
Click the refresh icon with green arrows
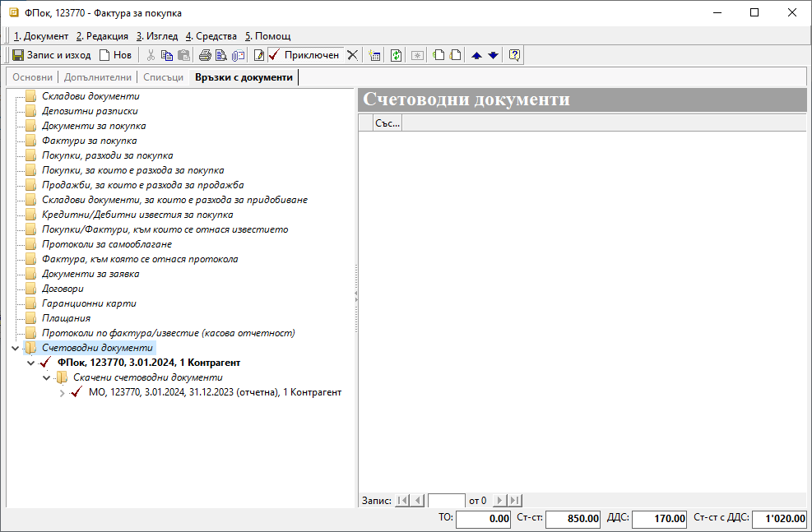396,55
